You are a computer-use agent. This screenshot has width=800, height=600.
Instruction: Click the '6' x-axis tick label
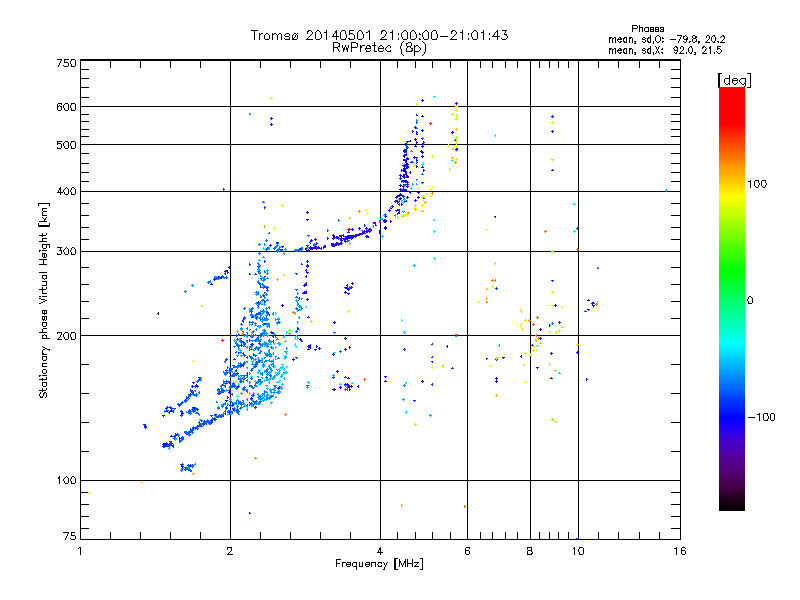point(467,551)
